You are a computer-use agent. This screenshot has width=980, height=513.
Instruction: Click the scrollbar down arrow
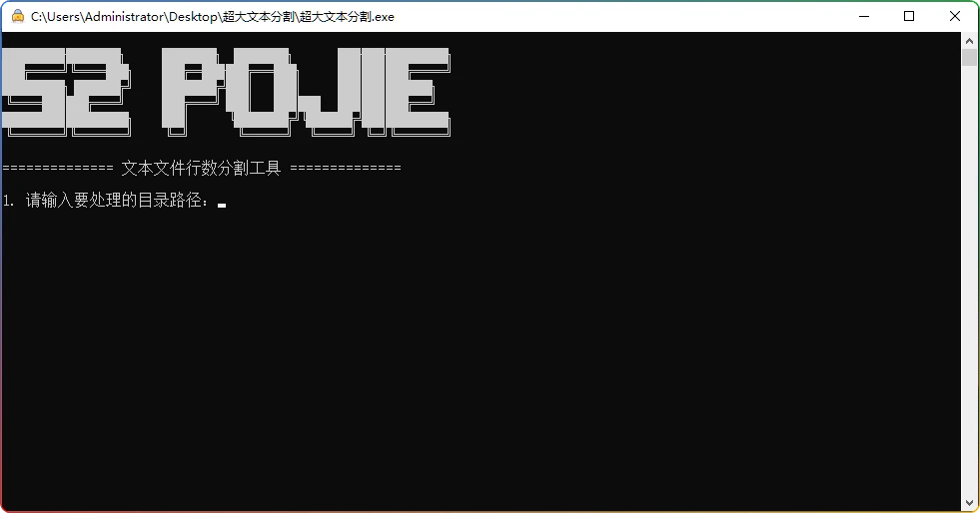[x=969, y=503]
